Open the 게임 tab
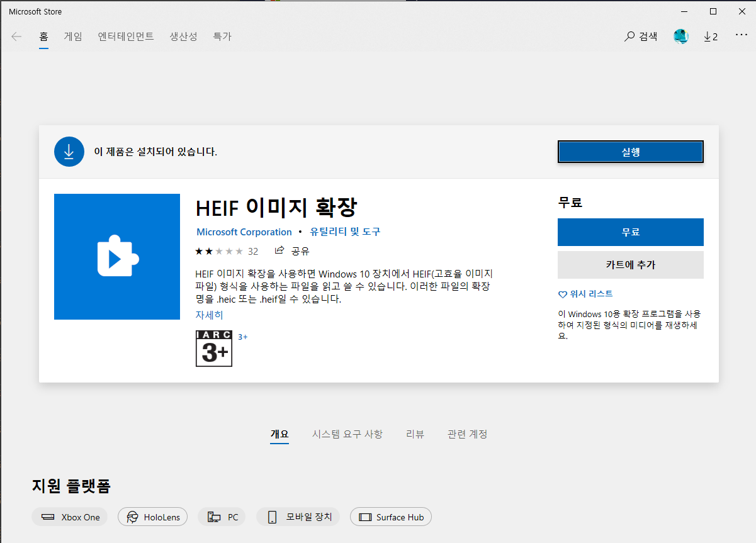This screenshot has width=756, height=543. tap(73, 36)
